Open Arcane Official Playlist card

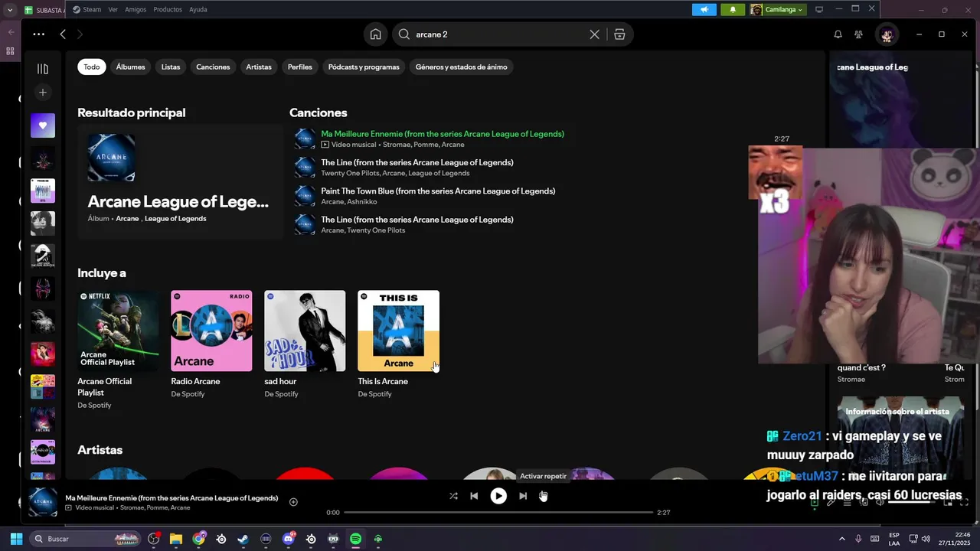pos(118,350)
